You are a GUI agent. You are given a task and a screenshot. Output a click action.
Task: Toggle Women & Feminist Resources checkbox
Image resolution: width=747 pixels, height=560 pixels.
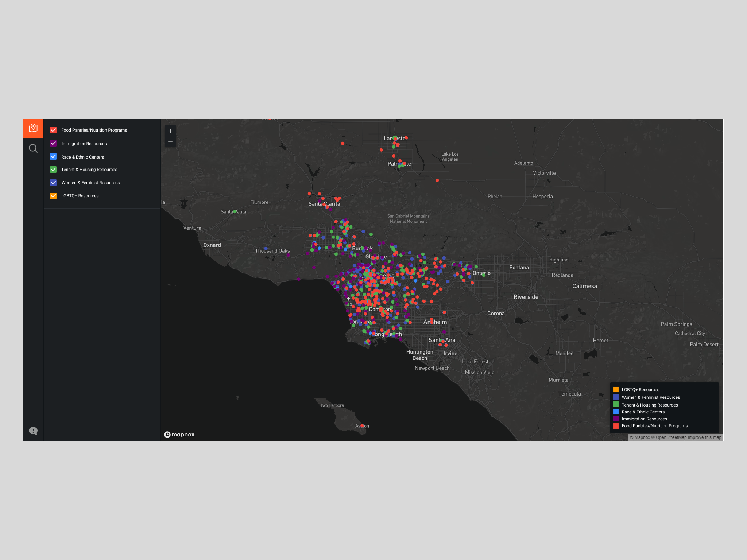point(53,183)
